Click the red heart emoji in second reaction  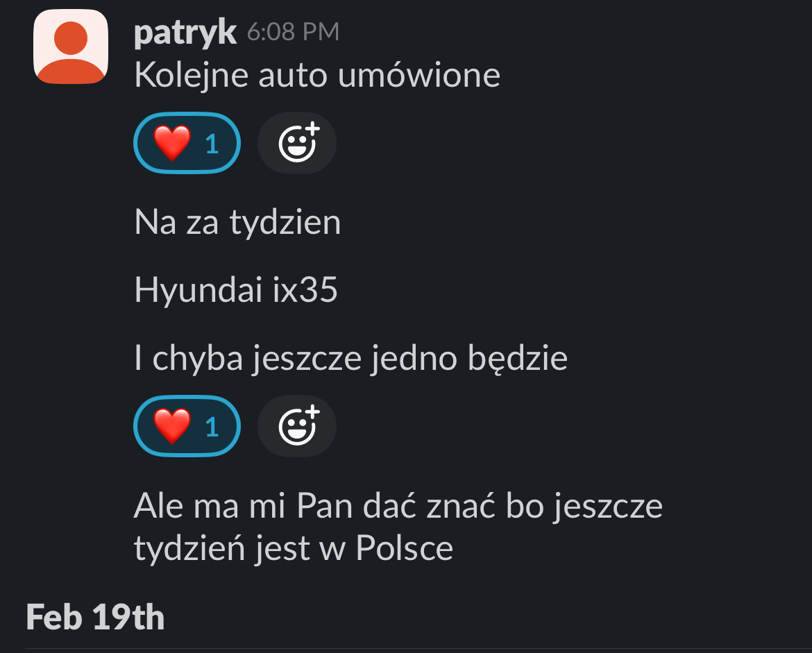[172, 427]
